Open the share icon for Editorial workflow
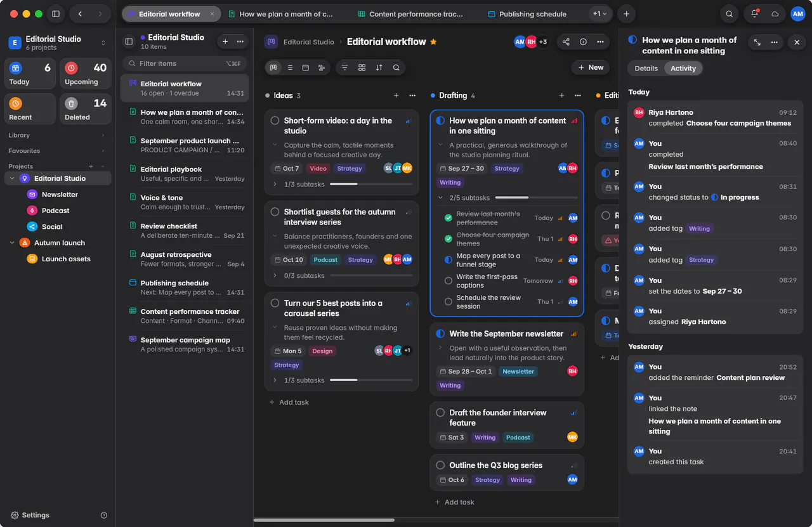 566,42
